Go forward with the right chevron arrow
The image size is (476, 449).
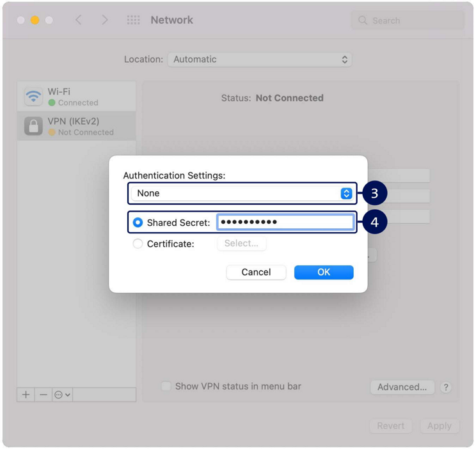coord(105,20)
